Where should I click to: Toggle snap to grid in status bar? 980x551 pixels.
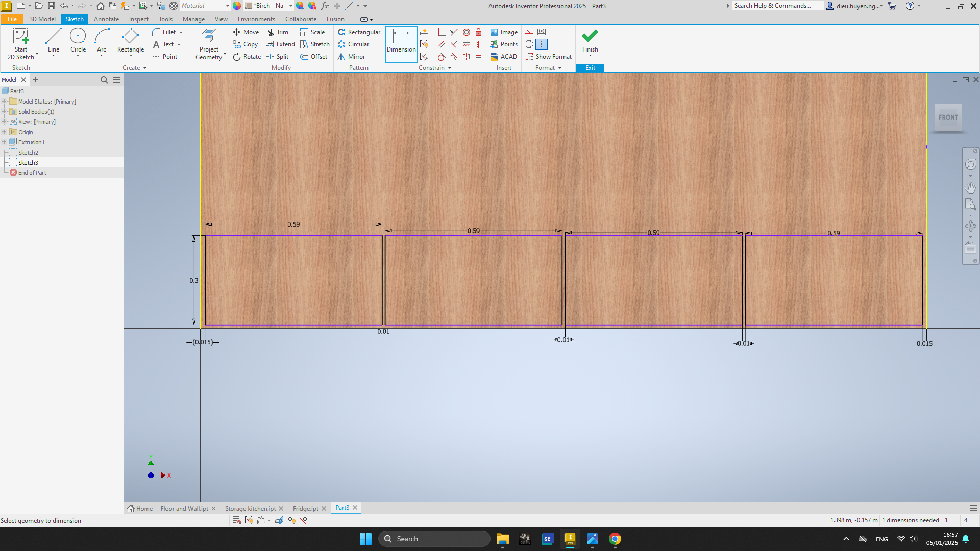[236, 520]
